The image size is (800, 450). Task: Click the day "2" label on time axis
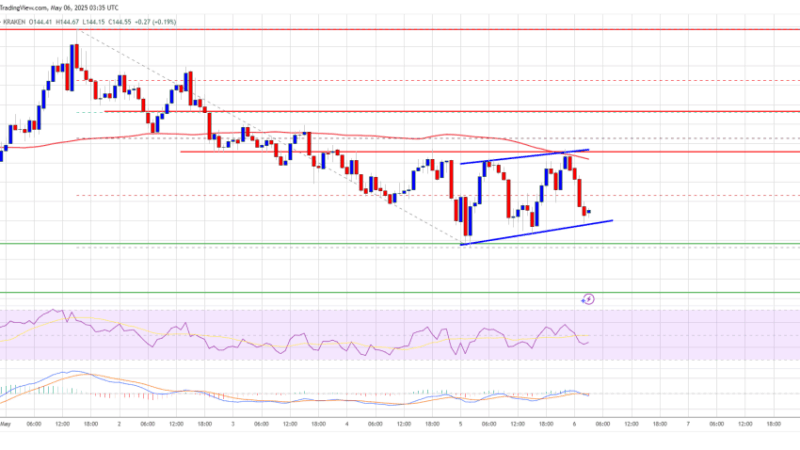[x=119, y=424]
